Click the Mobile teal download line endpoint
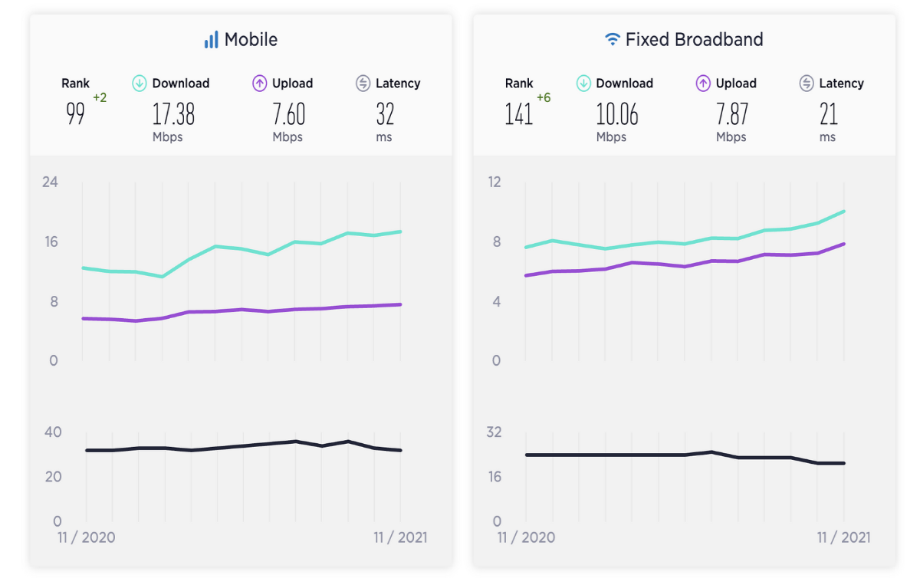920x588 pixels. 400,232
